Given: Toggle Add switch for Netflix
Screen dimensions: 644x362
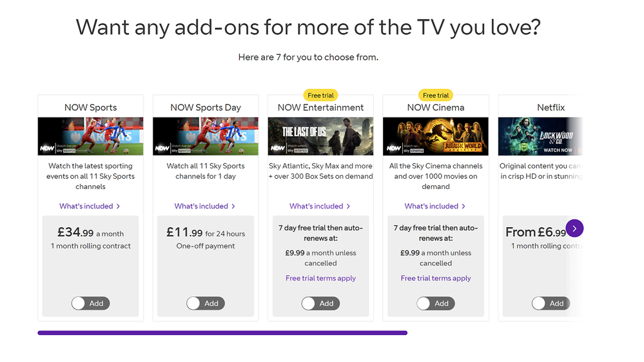Looking at the screenshot, I should 551,303.
